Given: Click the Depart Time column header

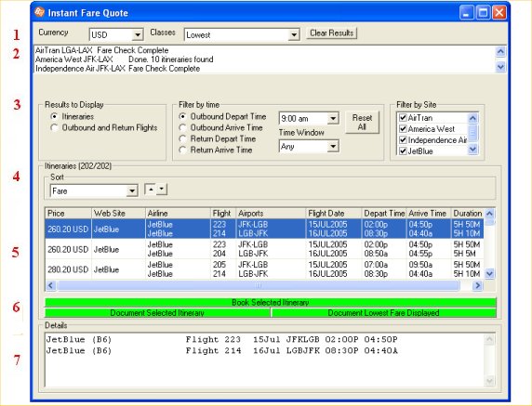Looking at the screenshot, I should (384, 214).
